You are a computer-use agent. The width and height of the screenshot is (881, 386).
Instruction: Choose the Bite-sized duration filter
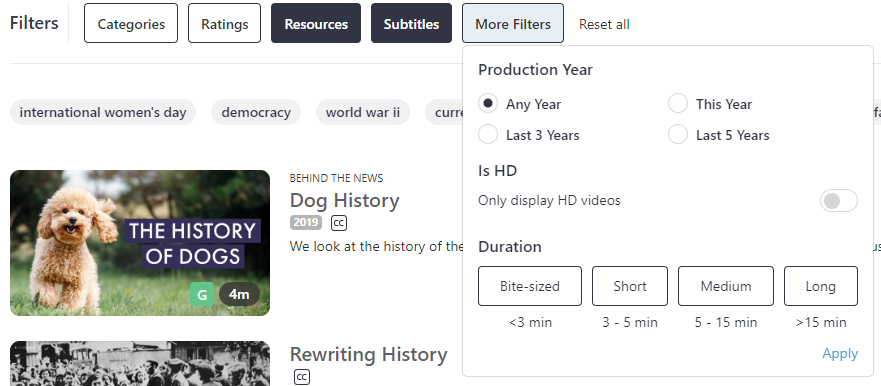(x=530, y=286)
